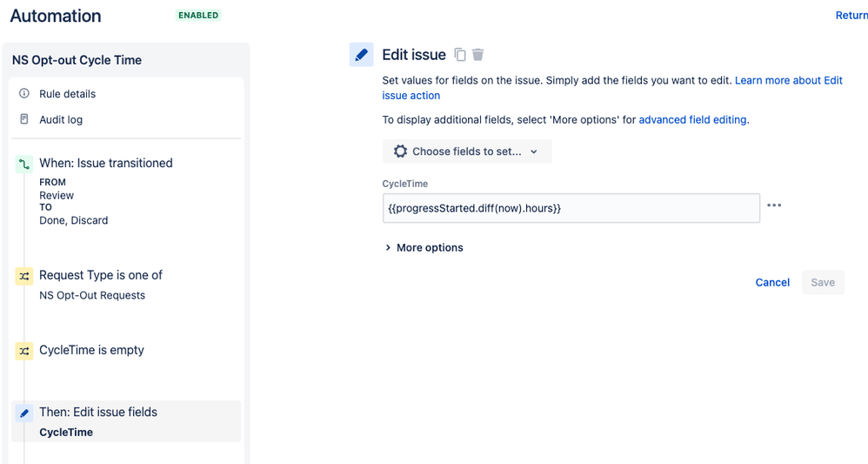Cancel the Edit issue changes
Image resolution: width=868 pixels, height=464 pixels.
click(772, 282)
